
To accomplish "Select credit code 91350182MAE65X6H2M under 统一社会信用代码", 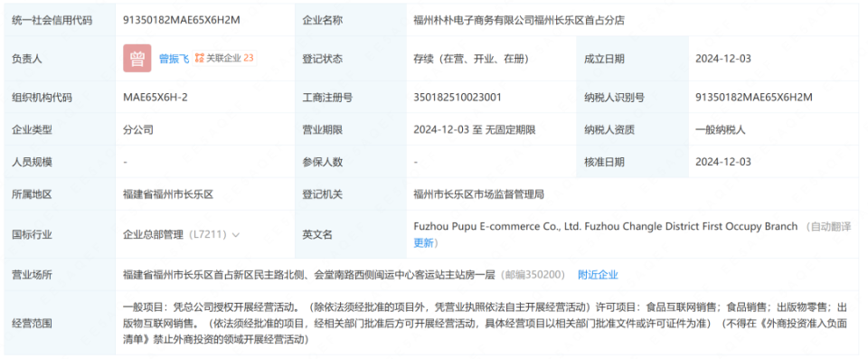I will 182,20.
